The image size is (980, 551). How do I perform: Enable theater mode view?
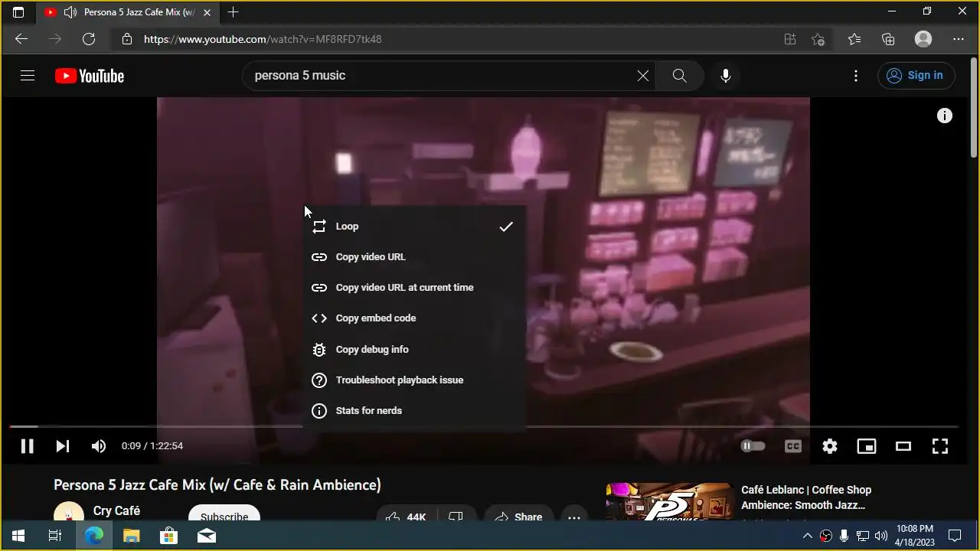click(x=903, y=446)
